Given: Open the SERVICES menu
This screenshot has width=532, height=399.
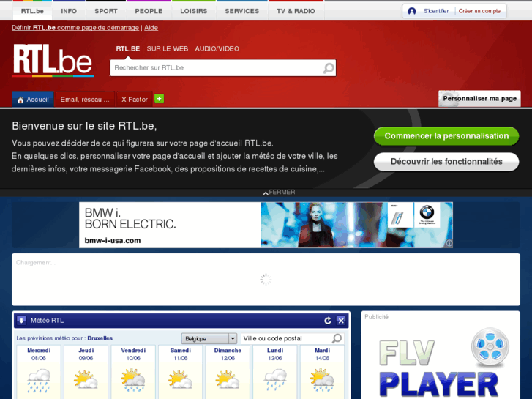Looking at the screenshot, I should [242, 11].
